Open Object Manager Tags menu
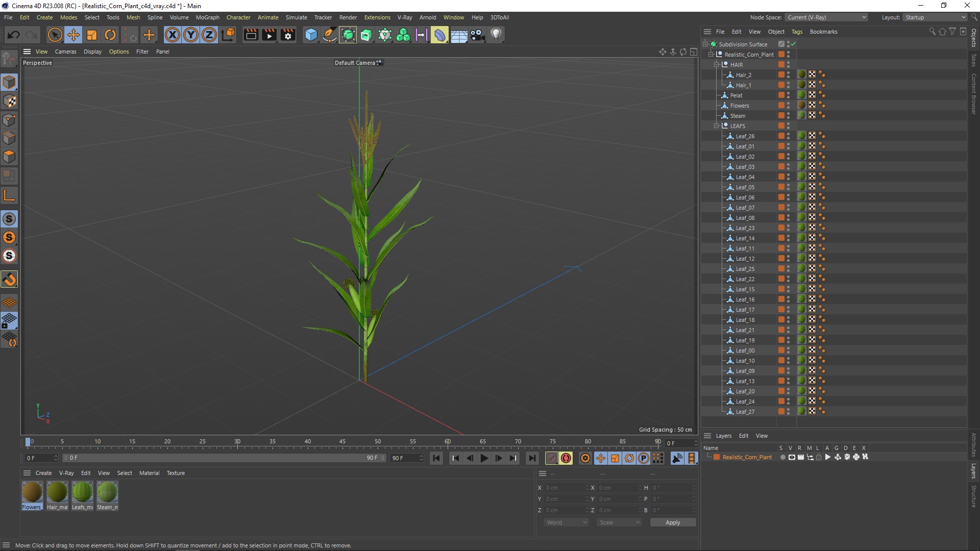This screenshot has width=980, height=551. pyautogui.click(x=797, y=32)
